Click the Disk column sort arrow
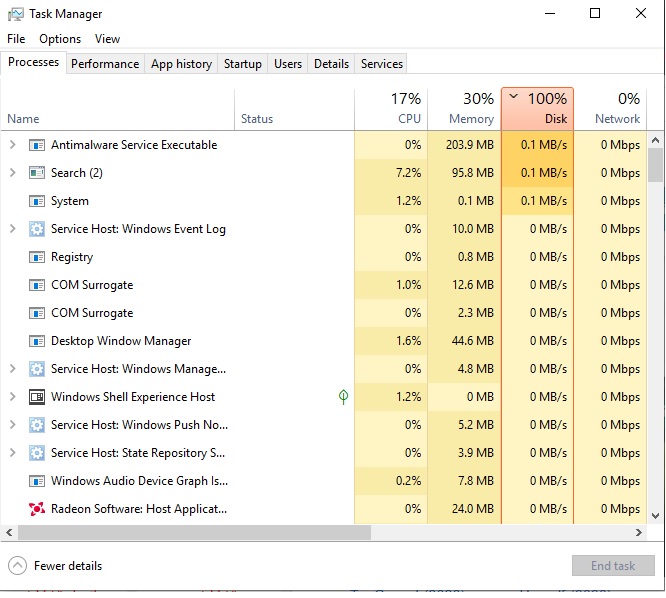666x598 pixels. coord(514,96)
